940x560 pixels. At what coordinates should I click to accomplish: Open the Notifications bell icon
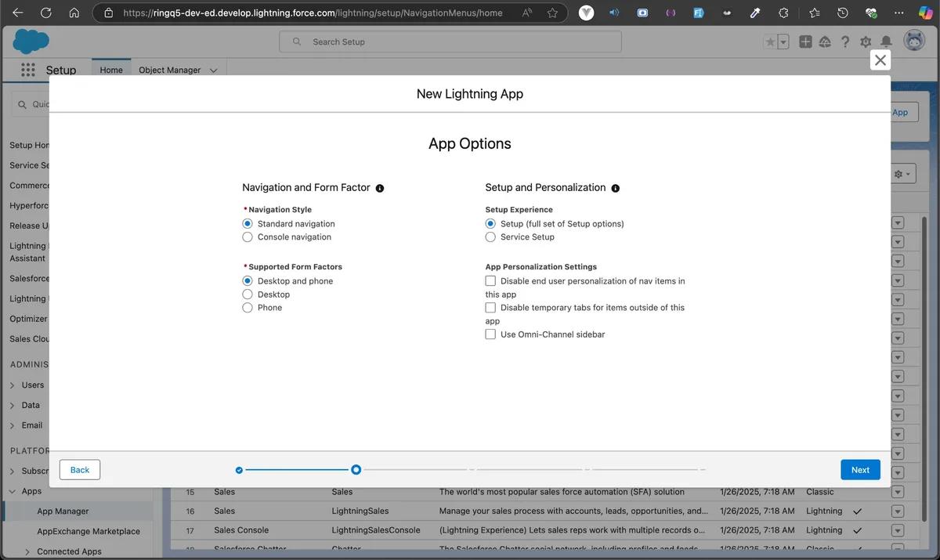click(886, 42)
